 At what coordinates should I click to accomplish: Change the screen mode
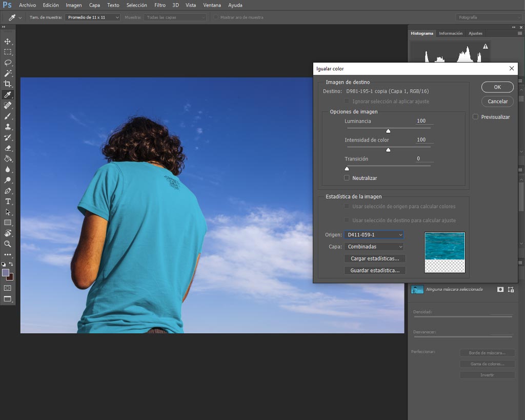pos(7,299)
